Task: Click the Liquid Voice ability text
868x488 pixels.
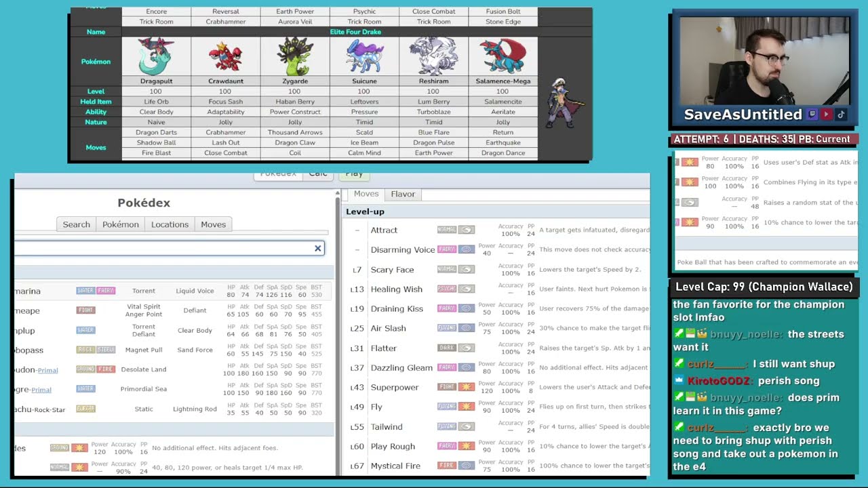Action: pos(195,291)
